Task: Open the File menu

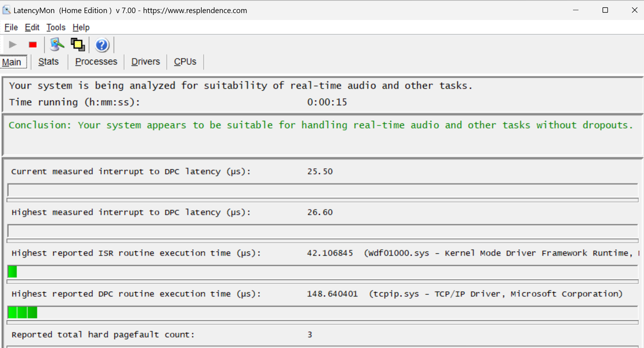Action: [x=11, y=27]
